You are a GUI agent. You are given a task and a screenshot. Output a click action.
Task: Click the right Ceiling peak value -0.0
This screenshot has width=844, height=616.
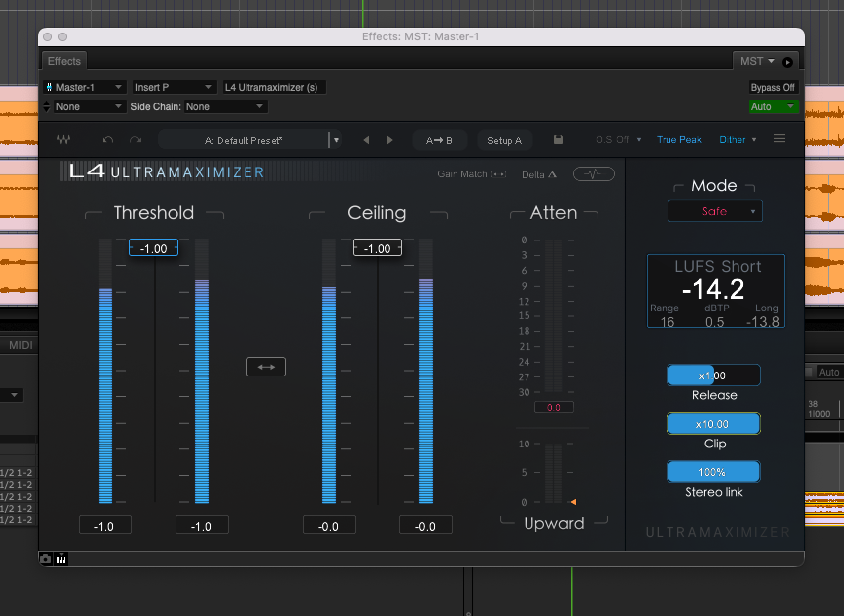(426, 526)
